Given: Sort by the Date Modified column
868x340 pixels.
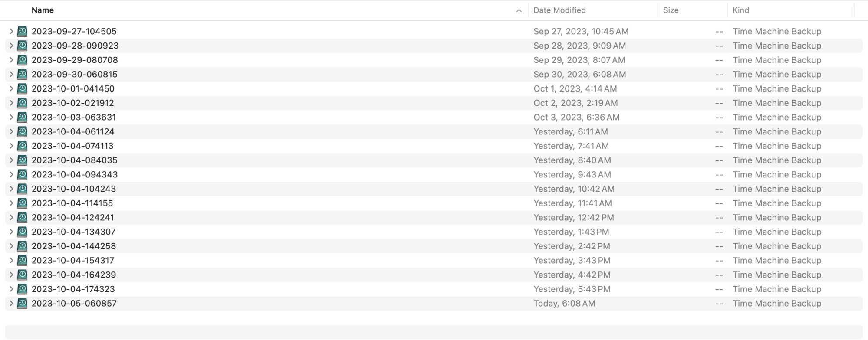Looking at the screenshot, I should (x=559, y=10).
